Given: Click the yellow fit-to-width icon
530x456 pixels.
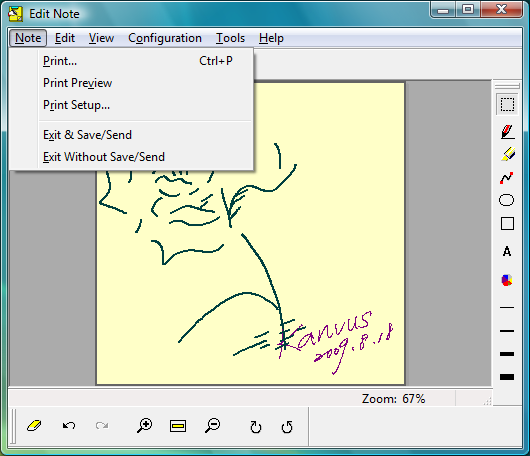Looking at the screenshot, I should coord(178,426).
